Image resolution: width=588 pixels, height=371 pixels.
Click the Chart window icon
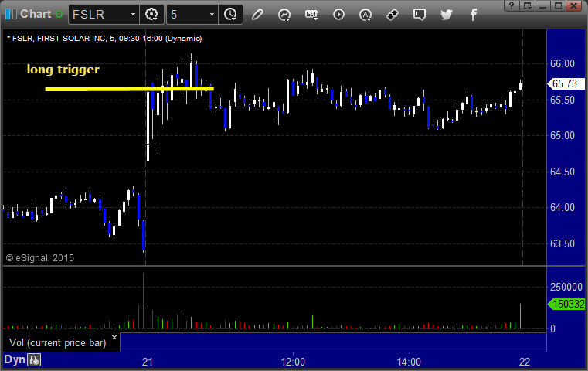pos(11,14)
